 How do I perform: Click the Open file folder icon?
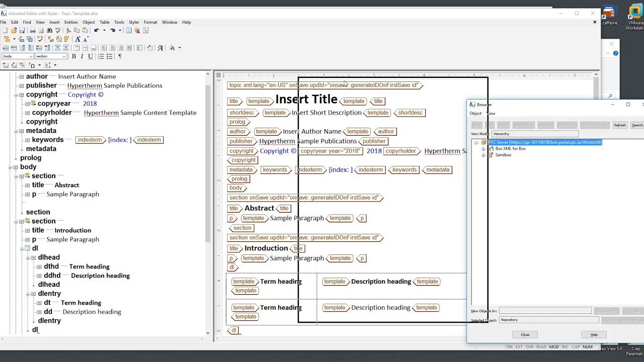14,30
